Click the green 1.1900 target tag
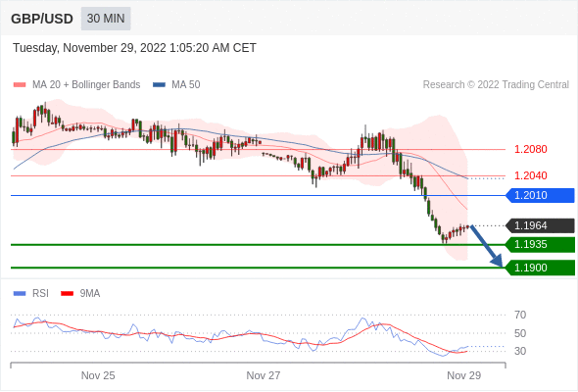This screenshot has height=392, width=578. (x=540, y=268)
